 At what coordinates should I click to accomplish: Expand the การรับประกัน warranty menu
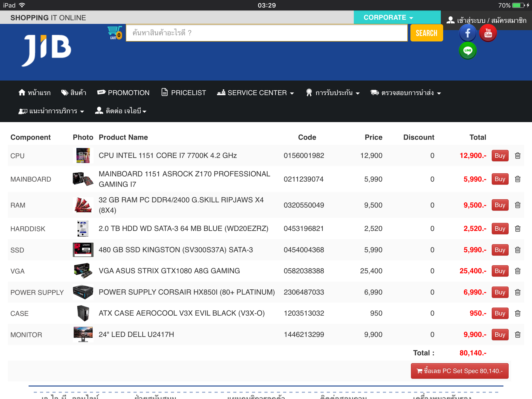333,93
